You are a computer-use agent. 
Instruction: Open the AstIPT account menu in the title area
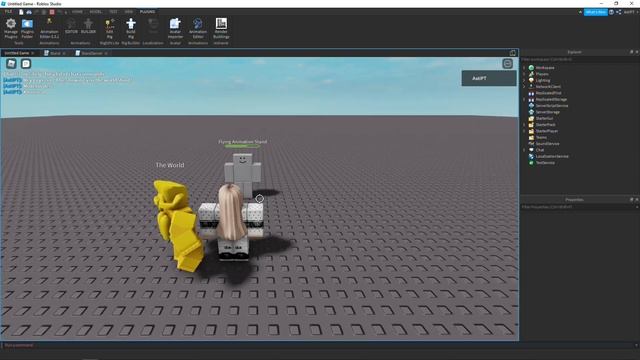[x=631, y=12]
